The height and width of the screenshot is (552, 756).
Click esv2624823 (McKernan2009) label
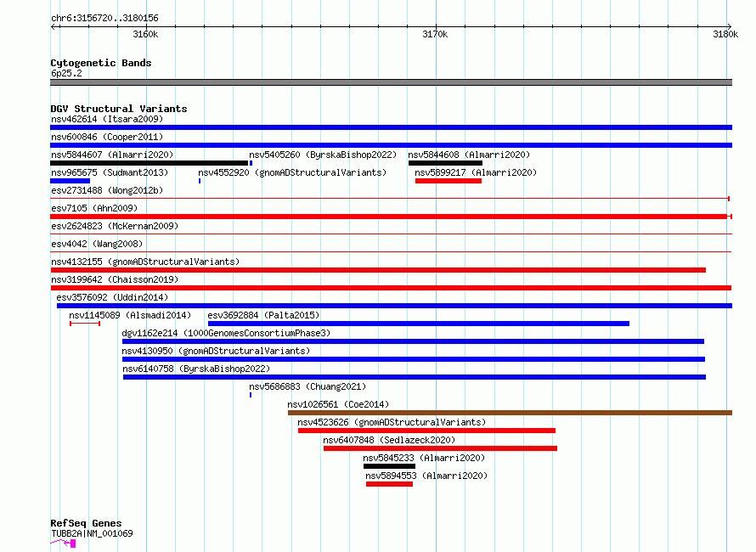[x=115, y=226]
